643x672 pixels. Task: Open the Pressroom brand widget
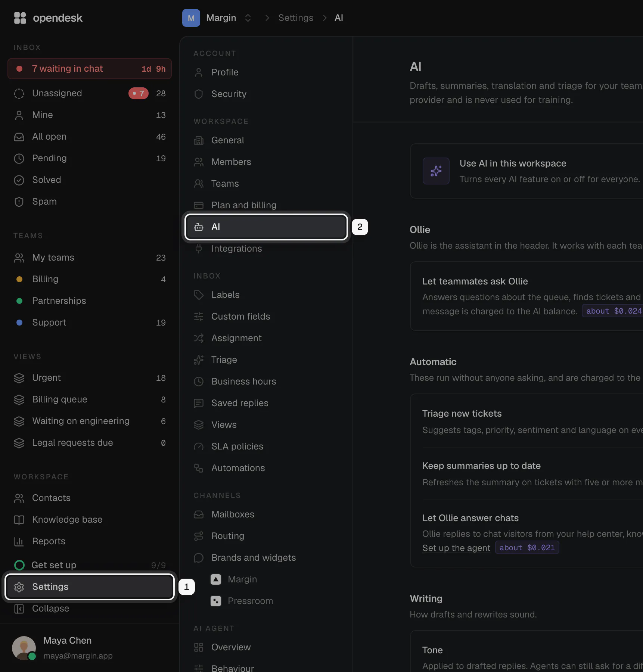click(267, 601)
